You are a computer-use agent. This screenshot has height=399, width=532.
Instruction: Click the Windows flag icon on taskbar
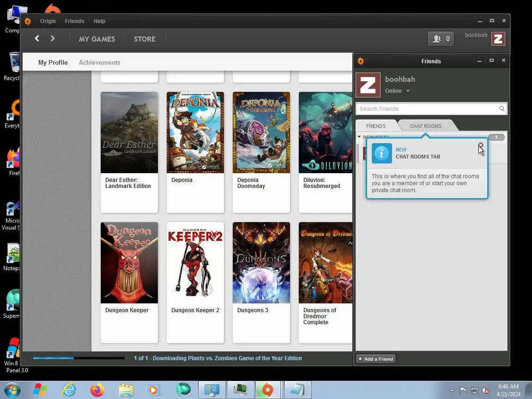pos(40,390)
